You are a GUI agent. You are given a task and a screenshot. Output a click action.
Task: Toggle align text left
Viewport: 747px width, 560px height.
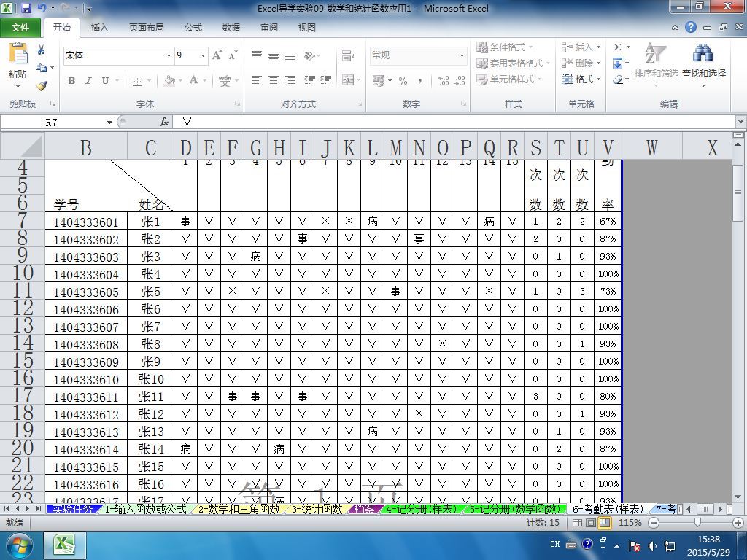[x=256, y=80]
